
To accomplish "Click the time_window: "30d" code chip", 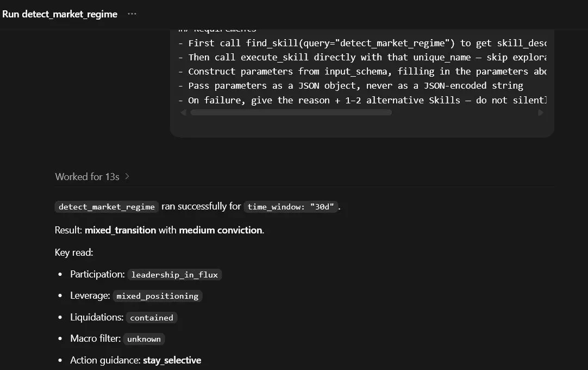I will point(291,207).
